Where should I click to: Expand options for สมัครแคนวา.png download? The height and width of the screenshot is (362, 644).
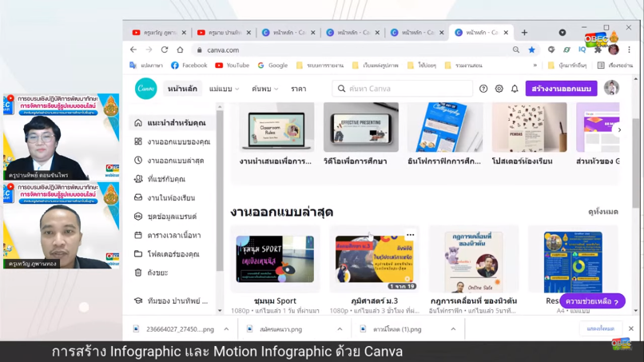point(340,329)
